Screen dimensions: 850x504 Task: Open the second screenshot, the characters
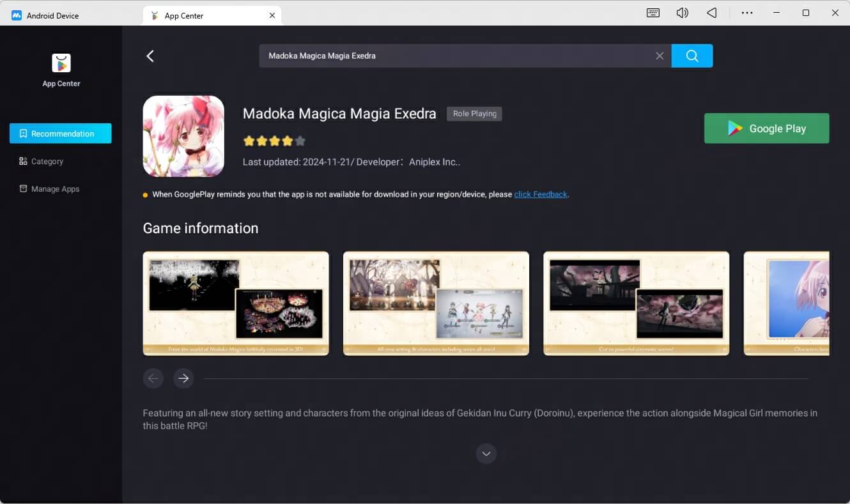pos(436,303)
